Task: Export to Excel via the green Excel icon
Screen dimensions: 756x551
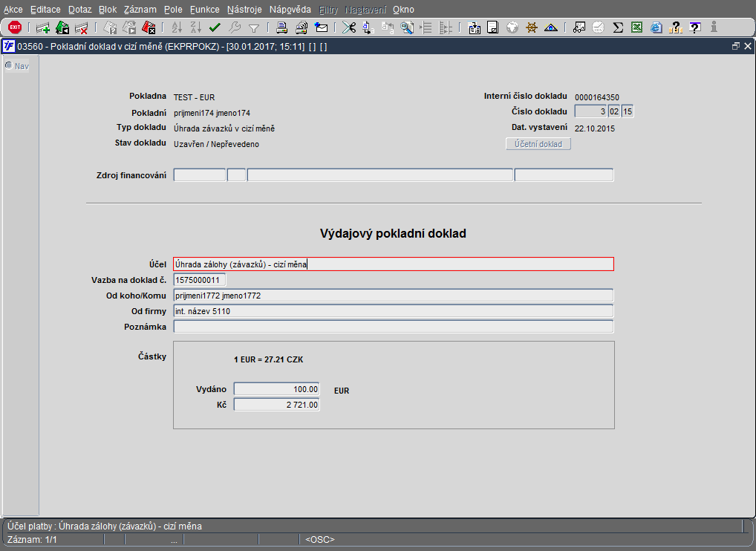Action: [x=637, y=28]
